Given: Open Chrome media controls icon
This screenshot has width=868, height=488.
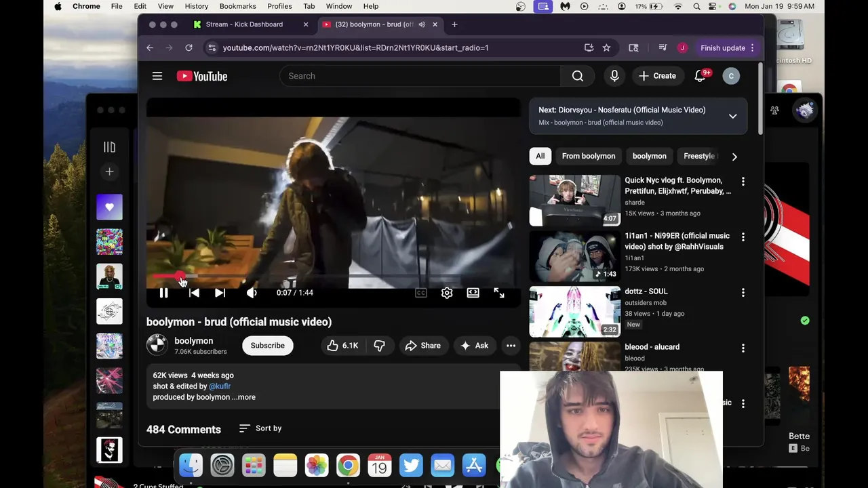Looking at the screenshot, I should (x=663, y=48).
